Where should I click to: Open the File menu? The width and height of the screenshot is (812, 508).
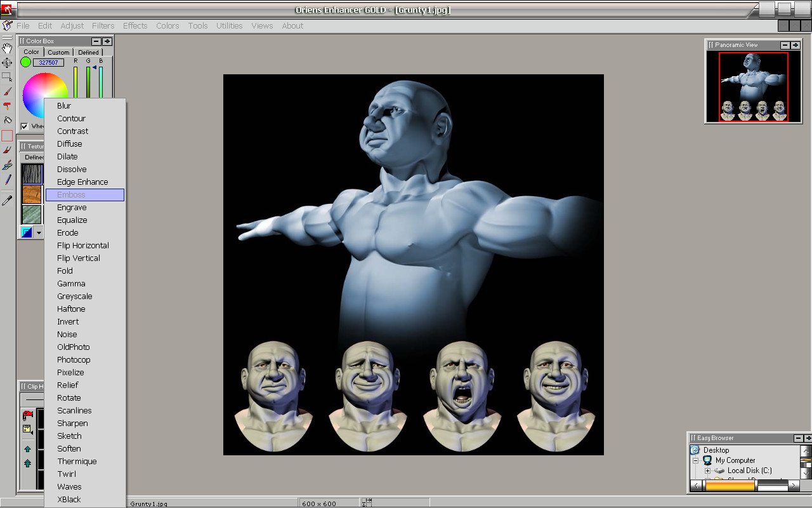click(x=23, y=26)
